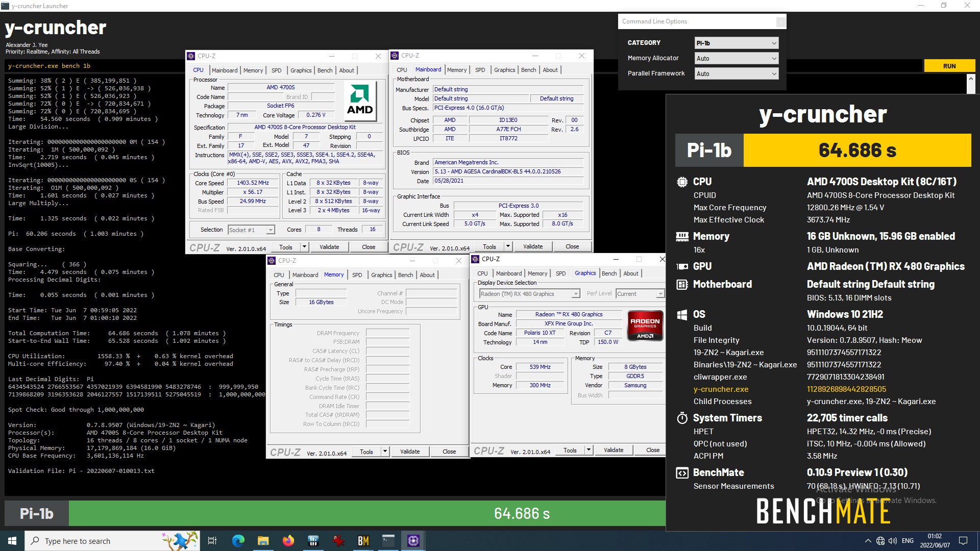Click the taskbar clock and date

click(935, 541)
